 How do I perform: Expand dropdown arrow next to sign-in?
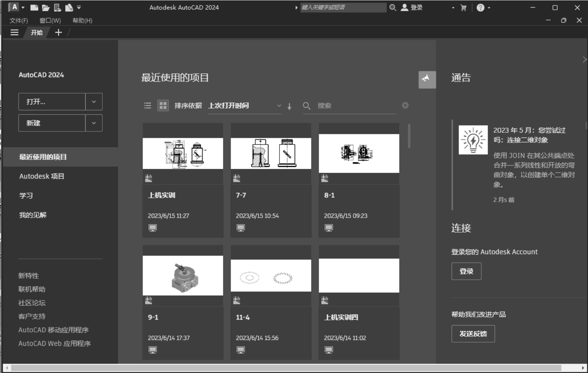[x=453, y=8]
